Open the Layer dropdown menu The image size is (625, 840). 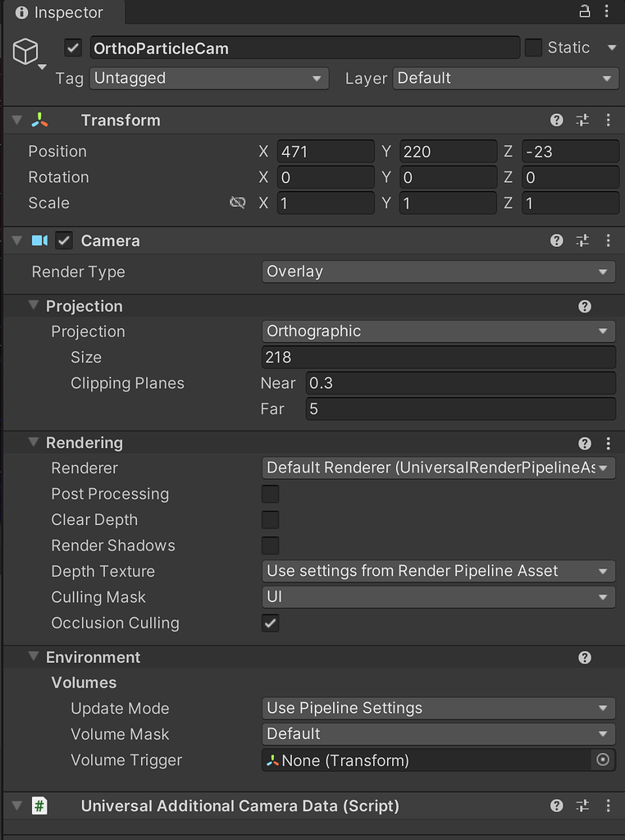tap(505, 78)
